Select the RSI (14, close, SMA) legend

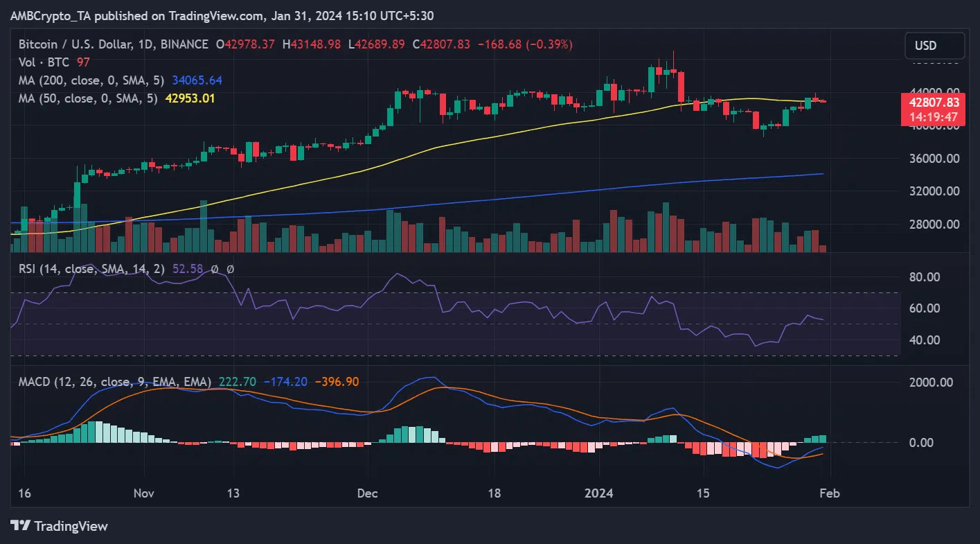(91, 268)
